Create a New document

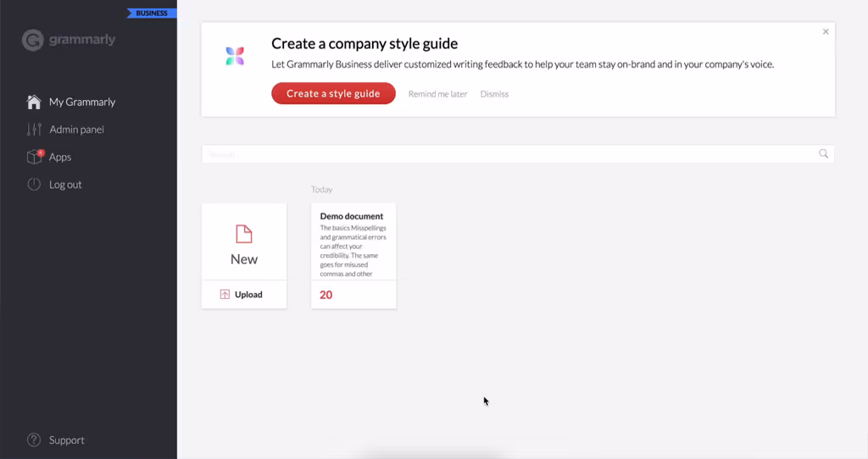pyautogui.click(x=244, y=241)
